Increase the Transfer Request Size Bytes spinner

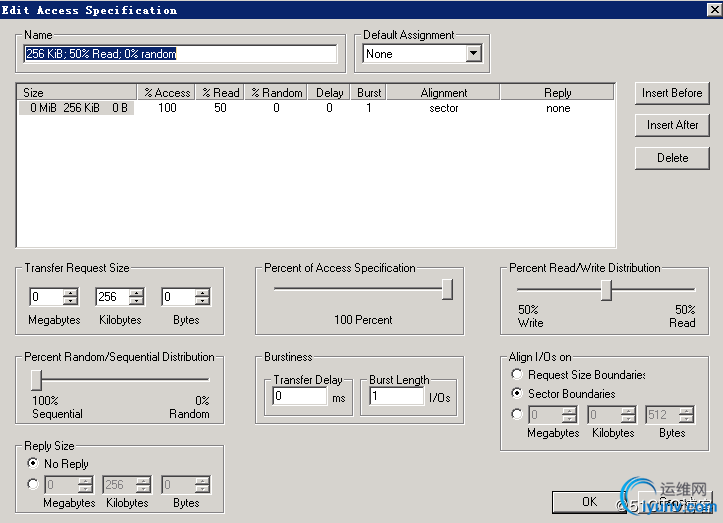[203, 293]
